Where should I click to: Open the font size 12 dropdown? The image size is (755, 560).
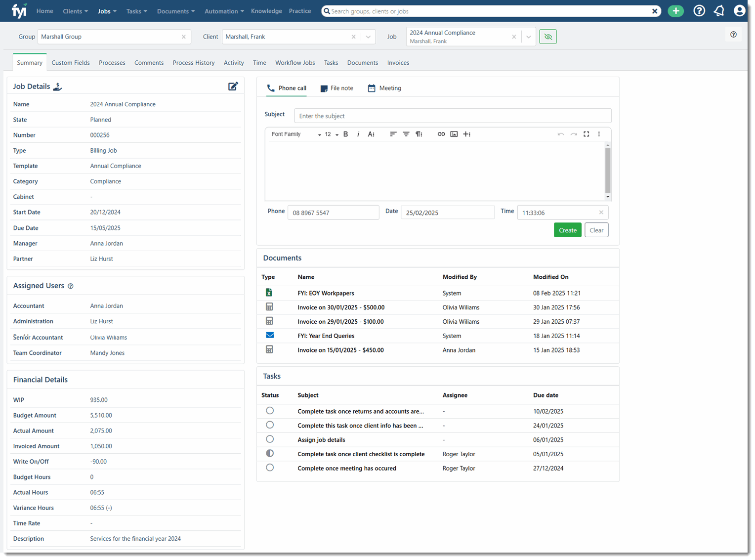coord(332,134)
